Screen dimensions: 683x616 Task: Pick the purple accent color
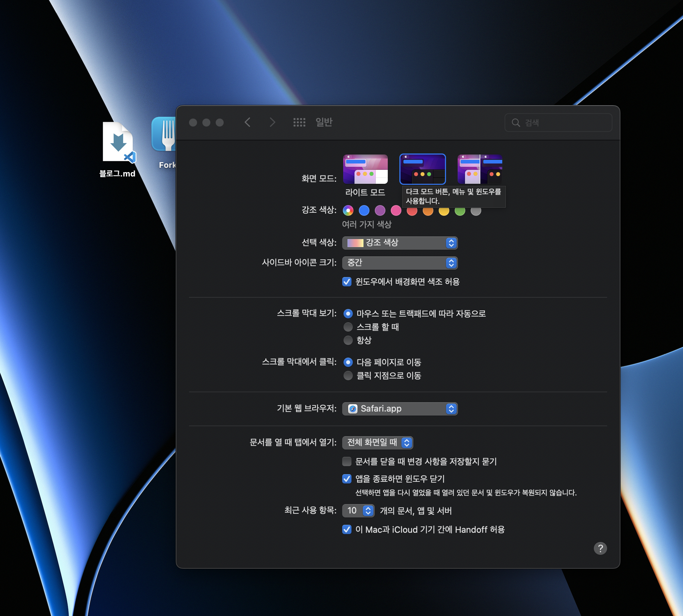click(x=380, y=210)
